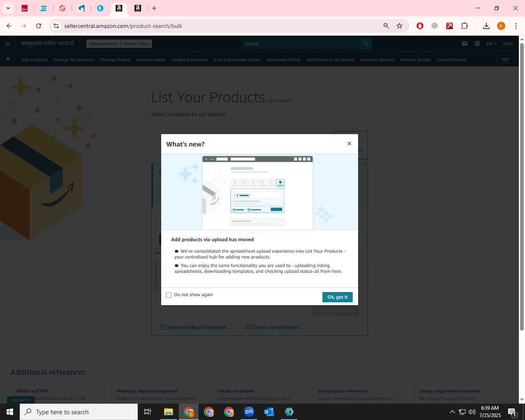Open the Help link in header
Image resolution: width=525 pixels, height=420 pixels.
[x=508, y=43]
